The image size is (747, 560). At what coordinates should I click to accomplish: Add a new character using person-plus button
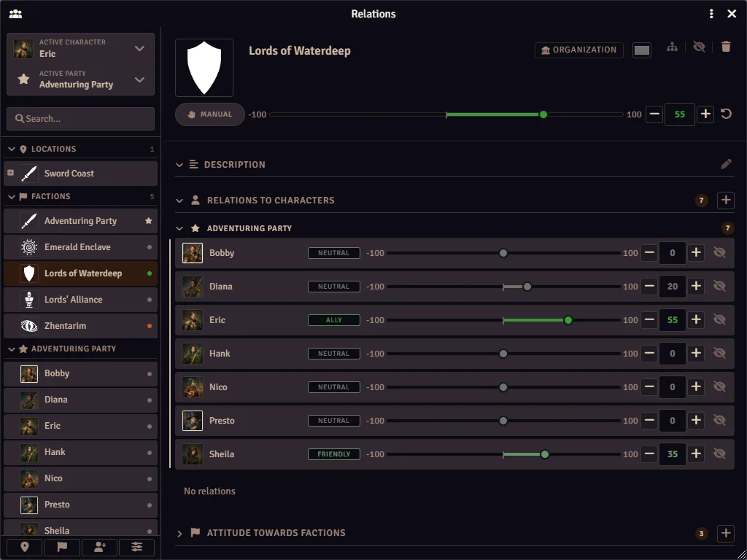pyautogui.click(x=99, y=547)
